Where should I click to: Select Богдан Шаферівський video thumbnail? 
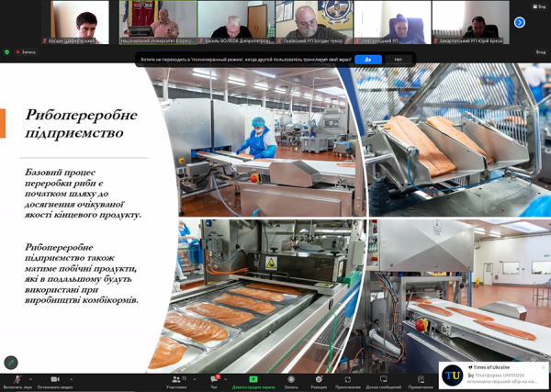click(x=75, y=22)
